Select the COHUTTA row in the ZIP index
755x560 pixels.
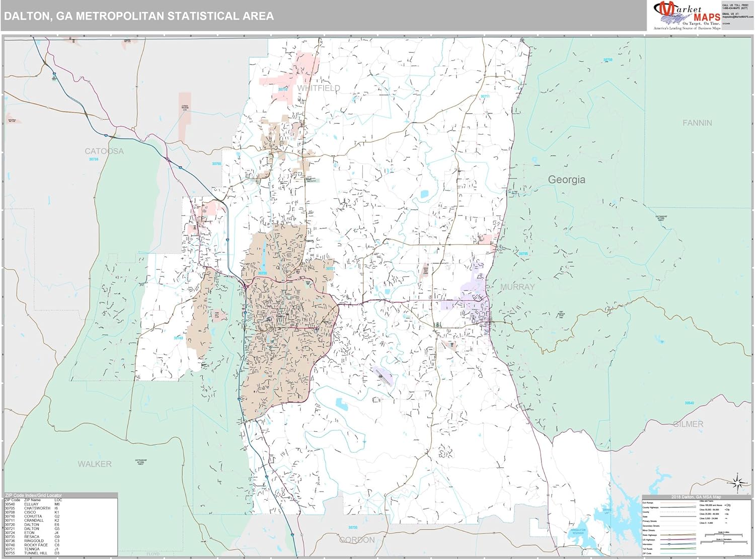(x=32, y=516)
